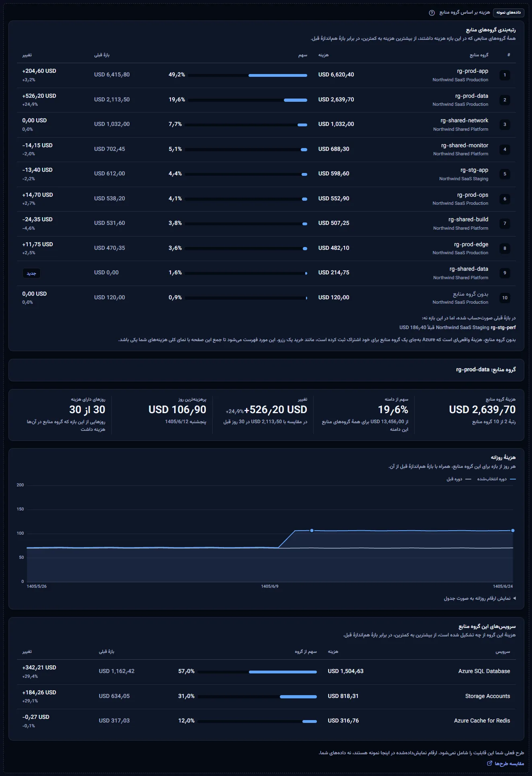The width and height of the screenshot is (532, 776).
Task: Click the 57٫0% share bar for Azure SQL Database
Action: (x=257, y=672)
